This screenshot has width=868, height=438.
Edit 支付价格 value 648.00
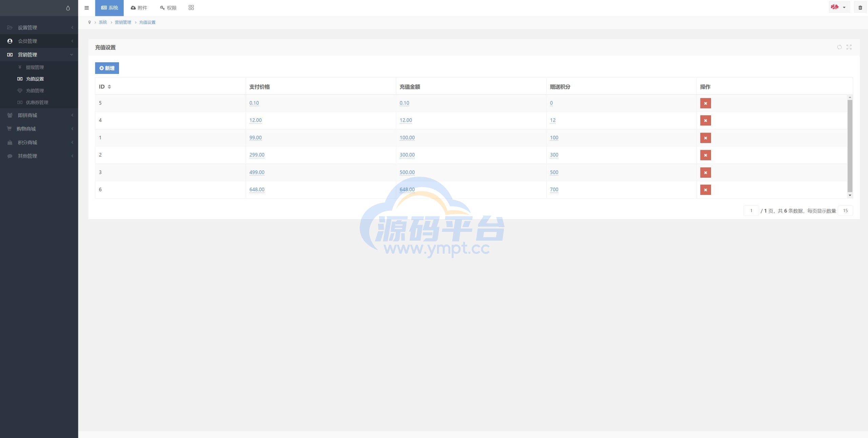pos(257,190)
